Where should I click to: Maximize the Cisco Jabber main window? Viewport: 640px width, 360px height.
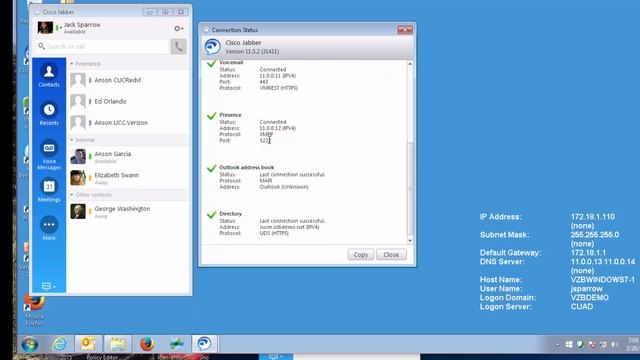pyautogui.click(x=165, y=12)
